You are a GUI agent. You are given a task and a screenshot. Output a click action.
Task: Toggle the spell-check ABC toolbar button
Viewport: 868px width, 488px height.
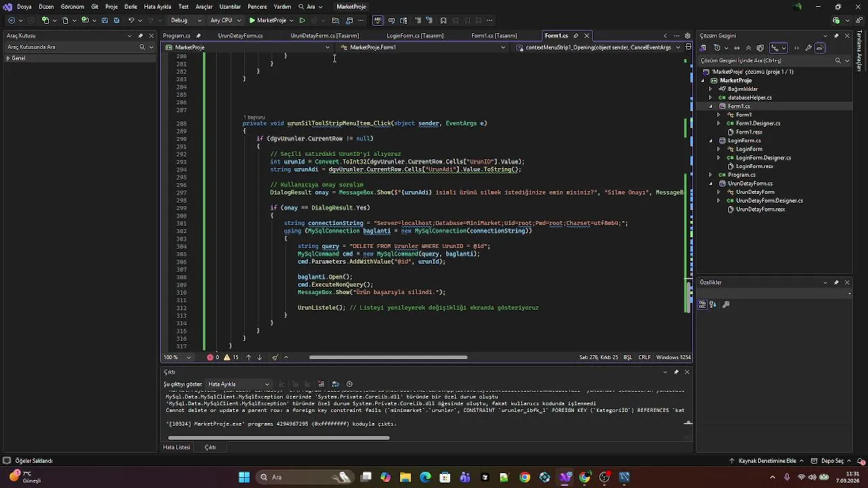click(378, 20)
